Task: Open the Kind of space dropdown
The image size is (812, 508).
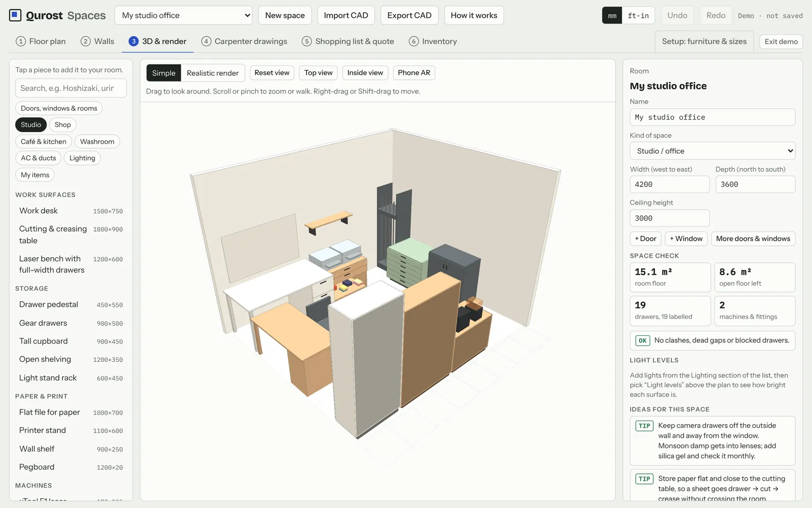Action: pyautogui.click(x=713, y=151)
